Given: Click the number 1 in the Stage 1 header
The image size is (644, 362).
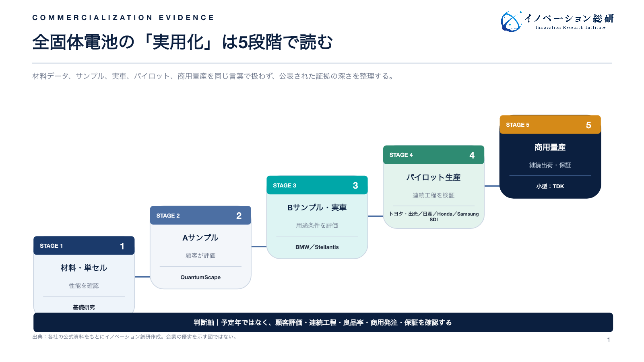Looking at the screenshot, I should tap(122, 246).
